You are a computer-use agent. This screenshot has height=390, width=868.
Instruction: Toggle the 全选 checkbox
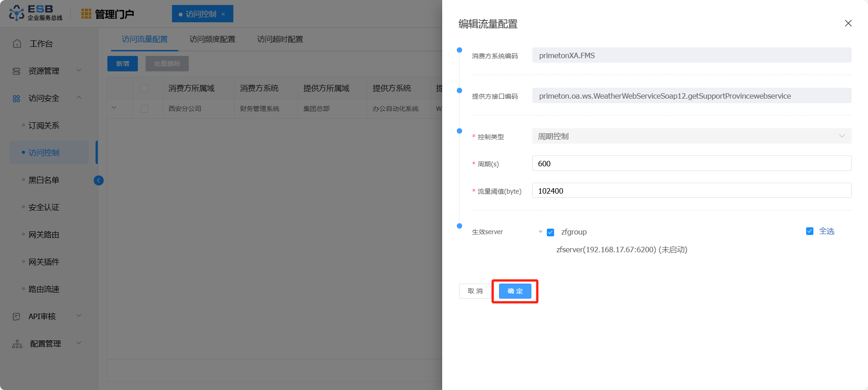(x=810, y=231)
